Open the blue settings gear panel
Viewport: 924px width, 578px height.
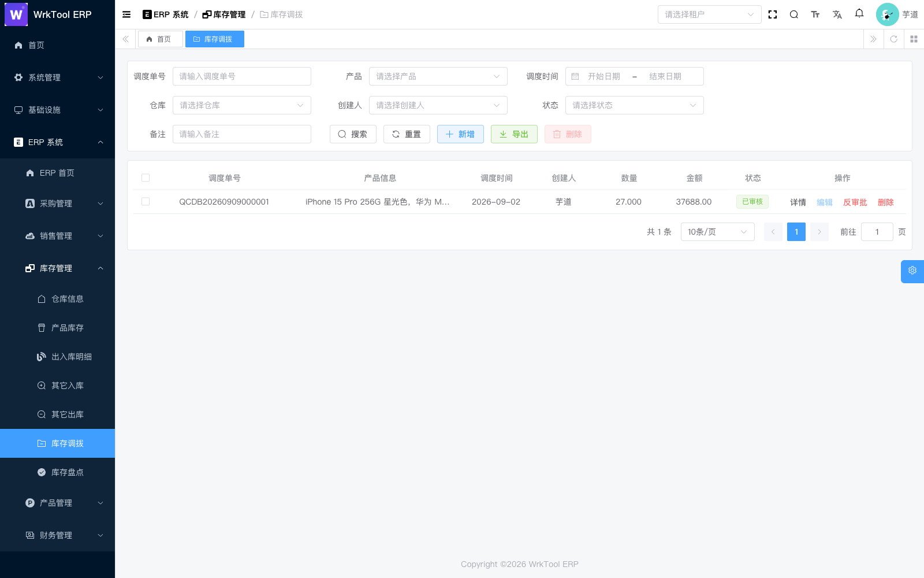point(912,271)
